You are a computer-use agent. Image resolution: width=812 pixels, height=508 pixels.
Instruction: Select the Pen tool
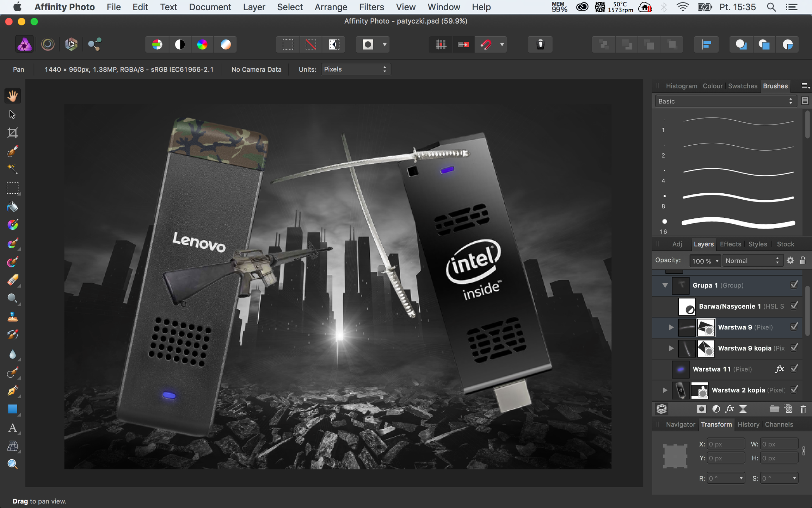(13, 391)
